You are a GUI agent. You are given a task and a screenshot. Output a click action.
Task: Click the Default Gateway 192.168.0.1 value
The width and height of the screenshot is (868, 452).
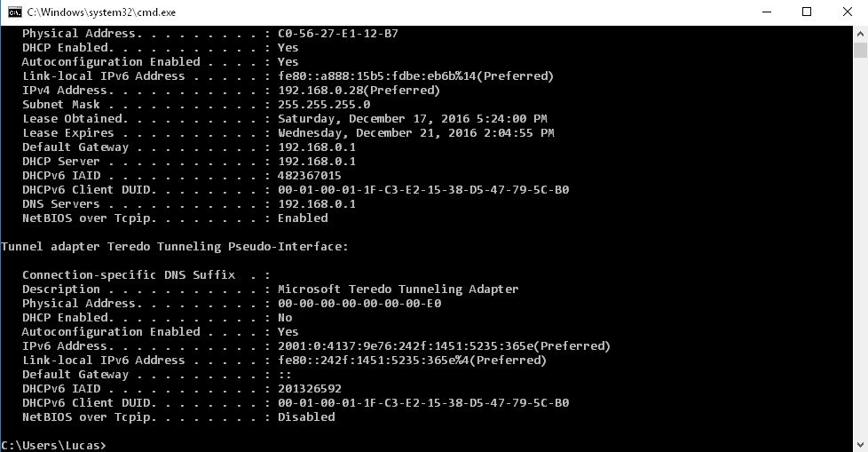(x=317, y=147)
